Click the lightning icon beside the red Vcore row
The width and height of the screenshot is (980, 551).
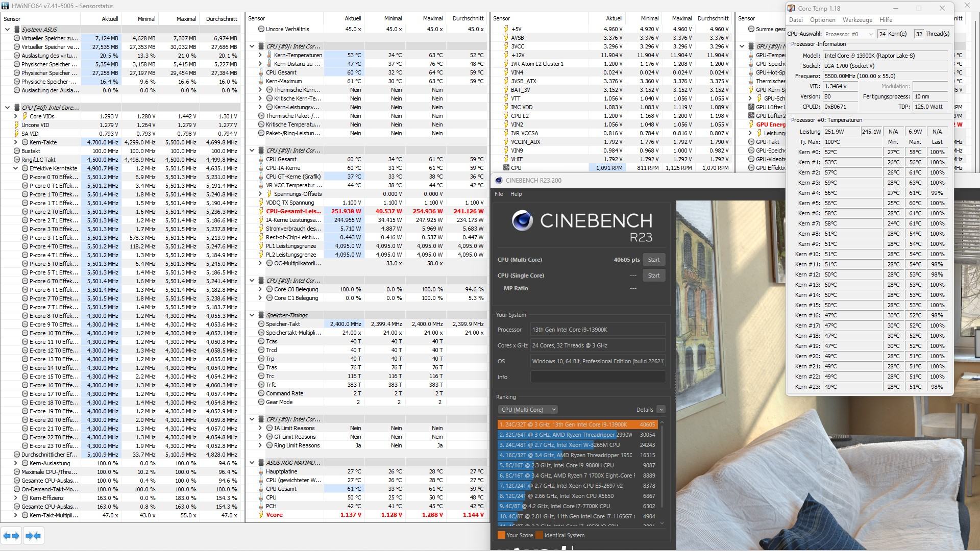tap(261, 515)
